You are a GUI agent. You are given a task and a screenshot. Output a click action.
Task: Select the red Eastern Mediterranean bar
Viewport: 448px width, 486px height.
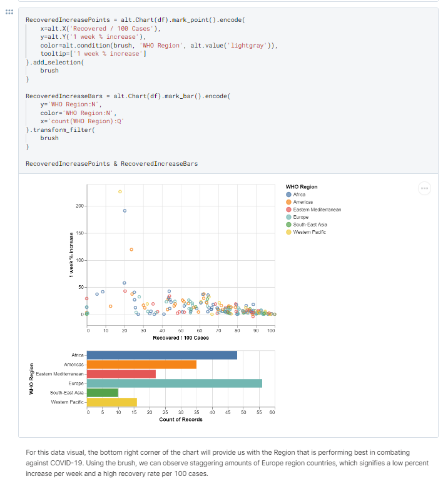pos(121,374)
